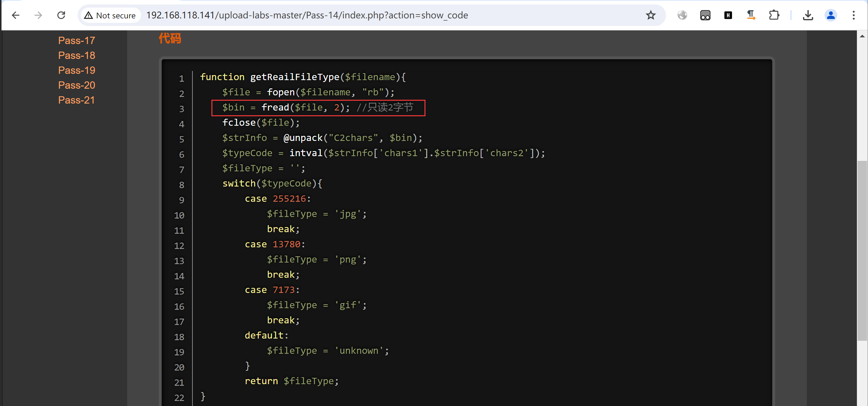
Task: Open the black H extension
Action: click(x=728, y=15)
